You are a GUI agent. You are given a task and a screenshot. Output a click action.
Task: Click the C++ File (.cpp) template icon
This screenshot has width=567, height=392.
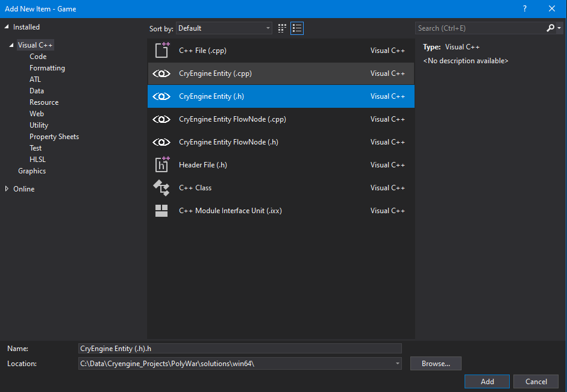[x=161, y=50]
